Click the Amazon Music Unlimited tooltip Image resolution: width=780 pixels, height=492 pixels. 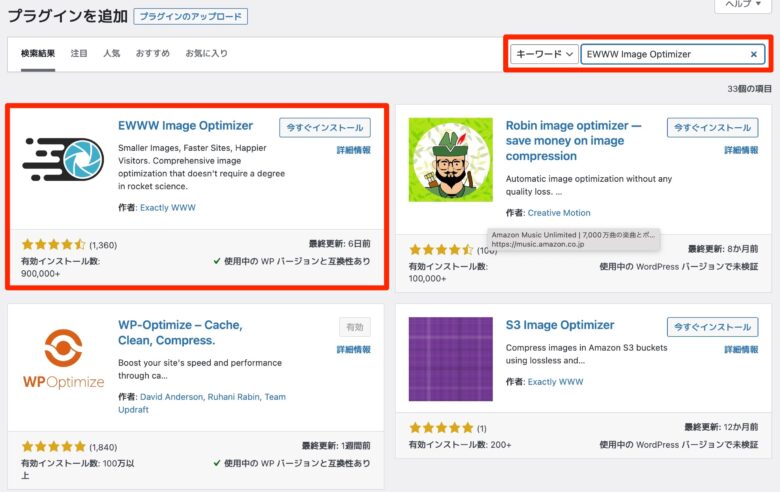574,239
